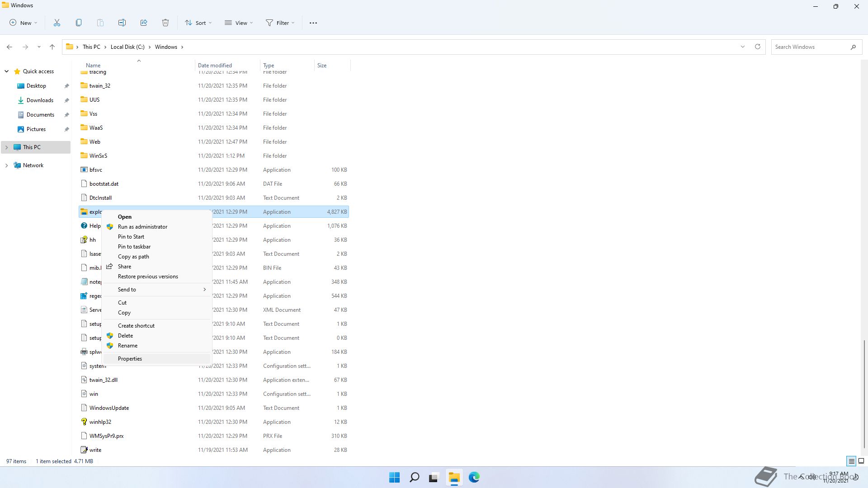This screenshot has height=488, width=868.
Task: Open the Windows Start menu
Action: coord(394,477)
